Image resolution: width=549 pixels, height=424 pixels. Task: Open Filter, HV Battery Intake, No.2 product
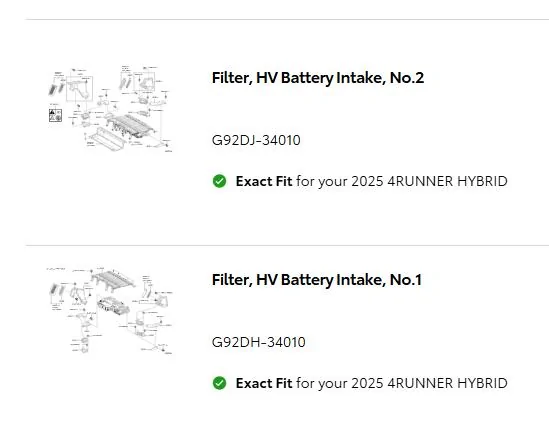tap(318, 78)
